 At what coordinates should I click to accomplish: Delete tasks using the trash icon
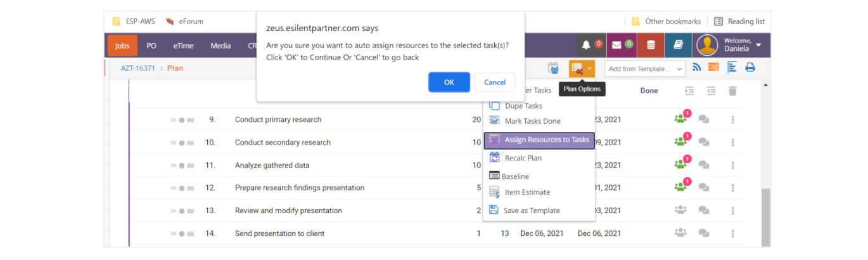(x=732, y=91)
